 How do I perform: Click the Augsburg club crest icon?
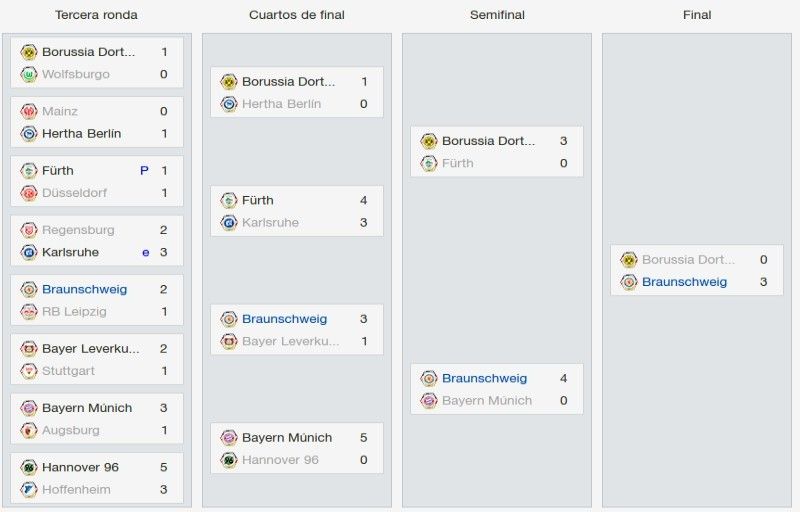click(29, 430)
